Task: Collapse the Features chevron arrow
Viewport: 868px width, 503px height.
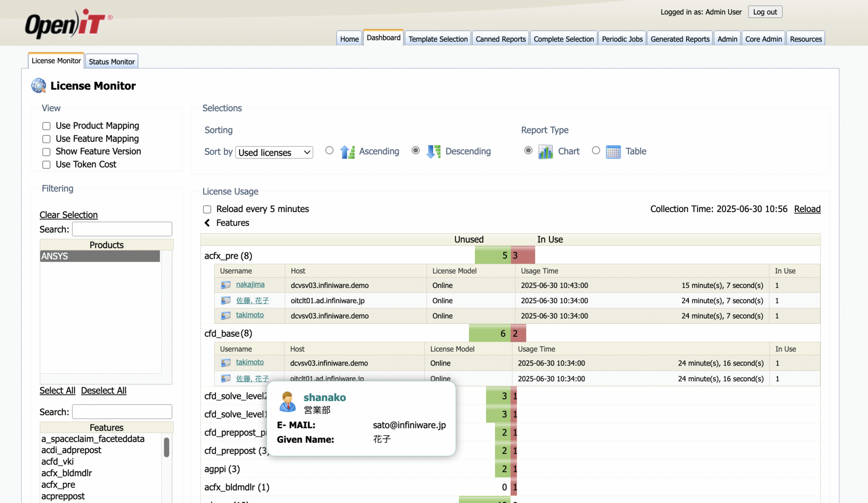Action: tap(207, 223)
